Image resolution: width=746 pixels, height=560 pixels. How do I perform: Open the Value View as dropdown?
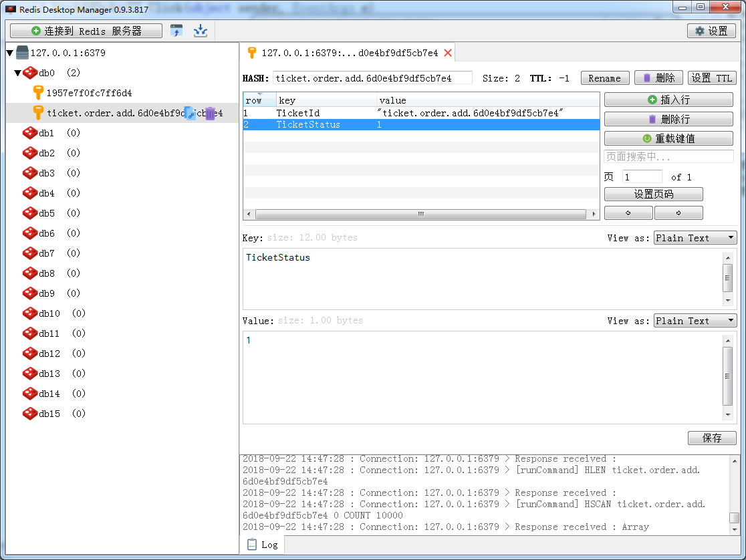tap(695, 321)
